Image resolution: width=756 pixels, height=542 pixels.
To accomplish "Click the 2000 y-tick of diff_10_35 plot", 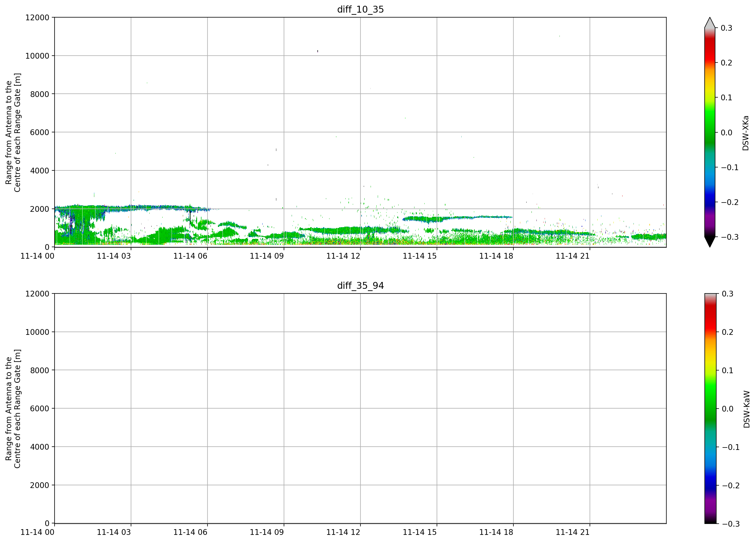I will 40,209.
